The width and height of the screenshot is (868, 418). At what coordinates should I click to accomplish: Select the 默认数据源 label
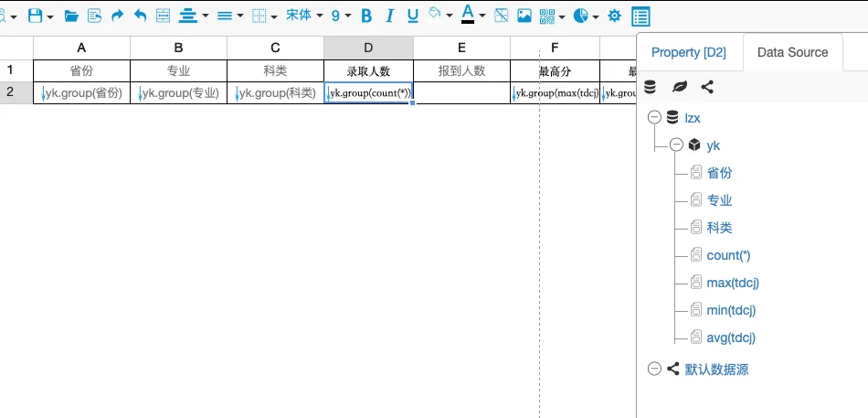[716, 370]
